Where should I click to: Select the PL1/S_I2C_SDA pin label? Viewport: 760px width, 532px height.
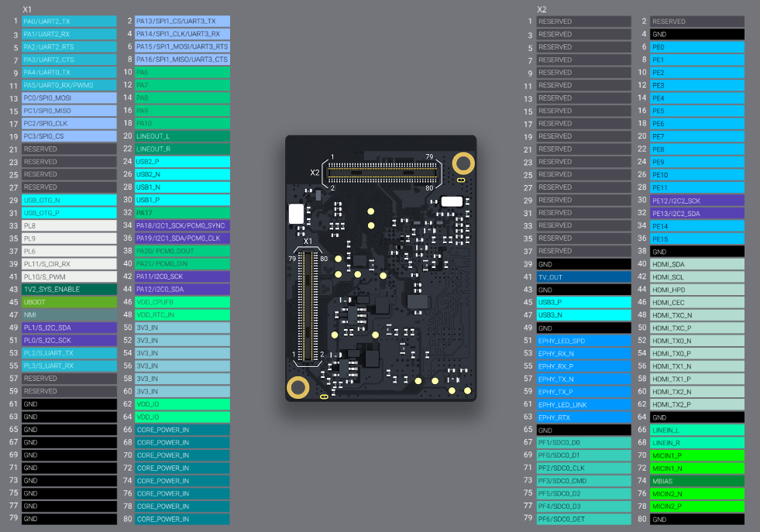[69, 328]
